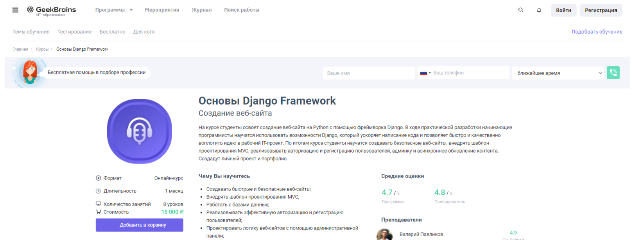The width and height of the screenshot is (644, 240).
Task: Click the Работать с базами данных item
Action: click(x=238, y=205)
